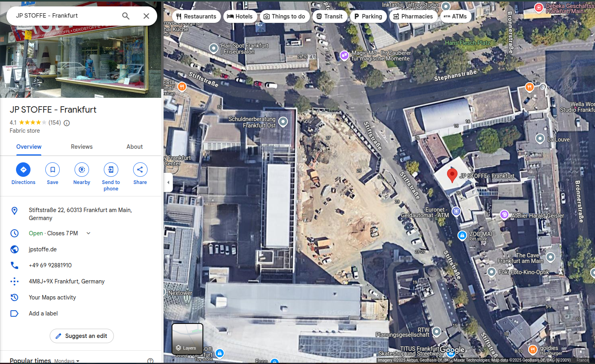Viewport: 595px width, 364px height.
Task: Toggle the ATMs filter chip
Action: 455,16
